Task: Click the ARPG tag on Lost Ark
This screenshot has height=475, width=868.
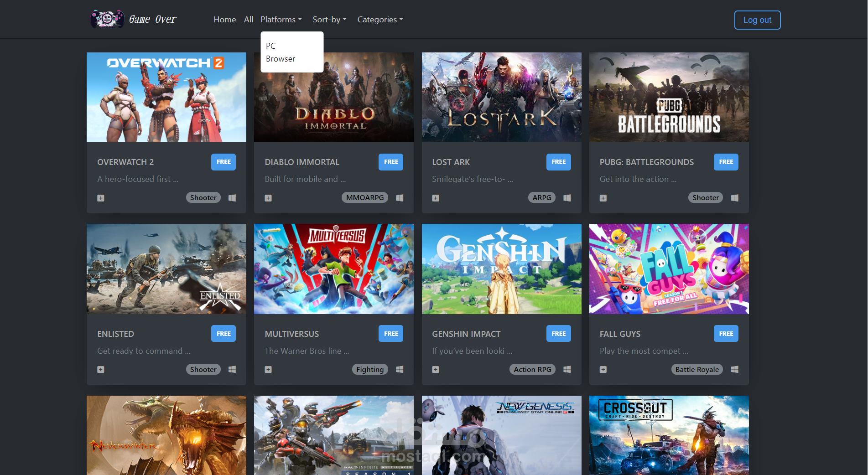Action: coord(542,197)
